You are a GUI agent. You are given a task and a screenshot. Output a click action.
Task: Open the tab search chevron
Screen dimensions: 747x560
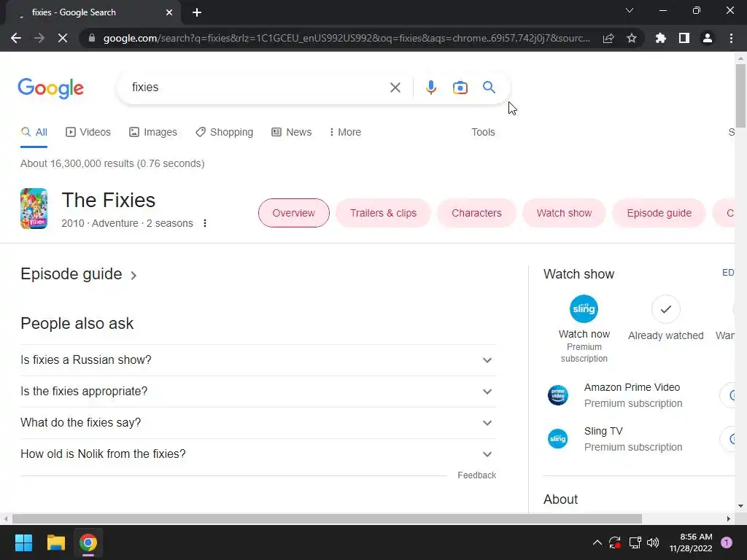630,10
